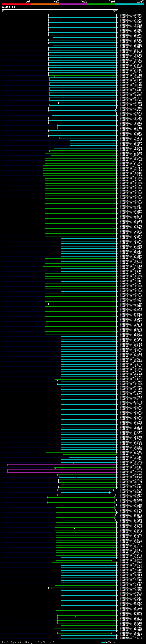Screen dimensions: 146x644
Task: Select the UniRef100_B8MJK2 label
Action: pyautogui.click(x=131, y=600)
